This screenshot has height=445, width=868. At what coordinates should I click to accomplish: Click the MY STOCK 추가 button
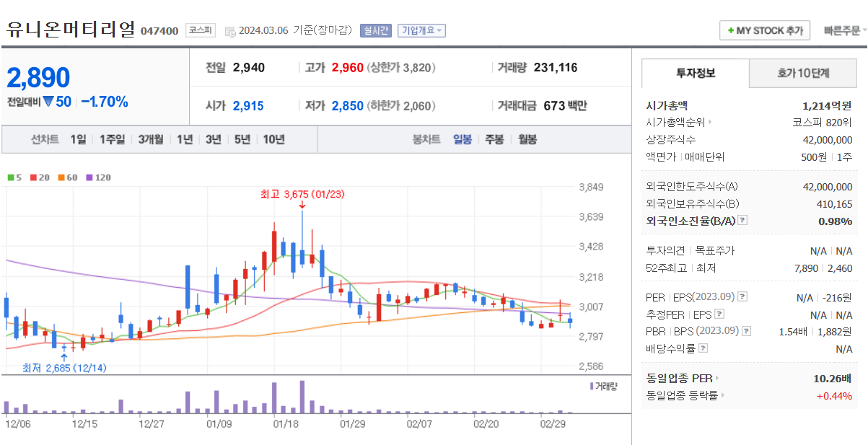[x=765, y=31]
